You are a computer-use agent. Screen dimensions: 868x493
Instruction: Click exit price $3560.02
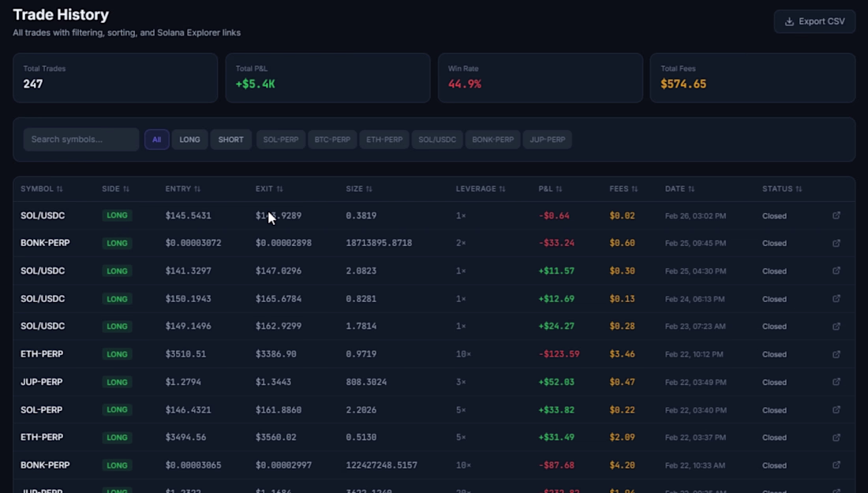tap(275, 437)
